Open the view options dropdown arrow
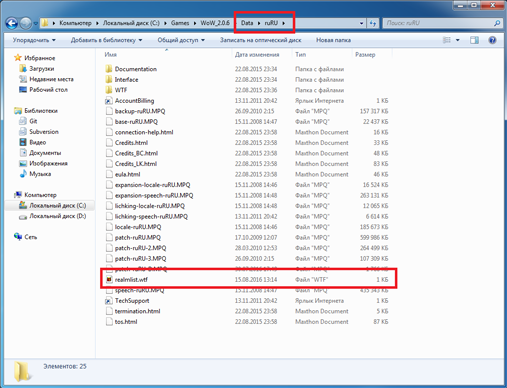This screenshot has width=507, height=388. (x=458, y=40)
